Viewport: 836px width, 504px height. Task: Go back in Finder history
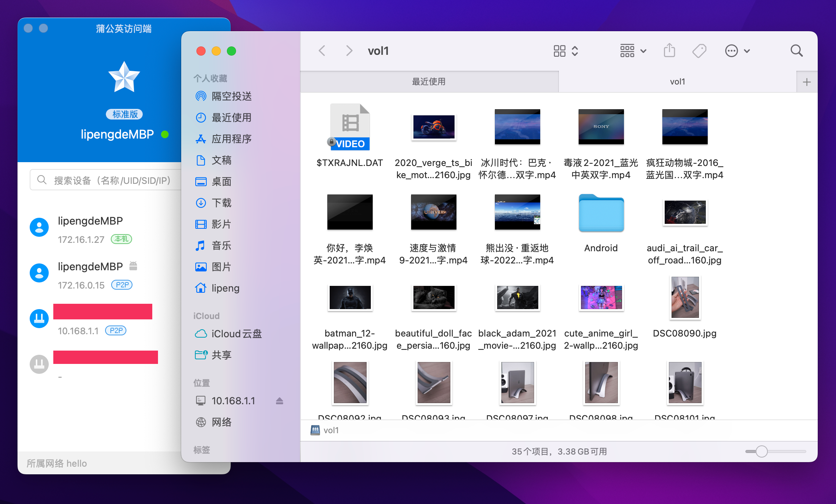[322, 51]
